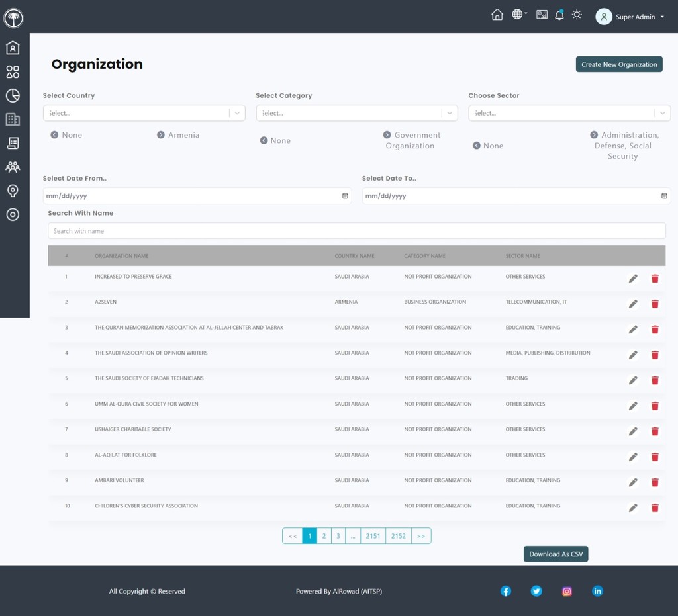
Task: Open the LinkedIn footer link
Action: click(597, 591)
